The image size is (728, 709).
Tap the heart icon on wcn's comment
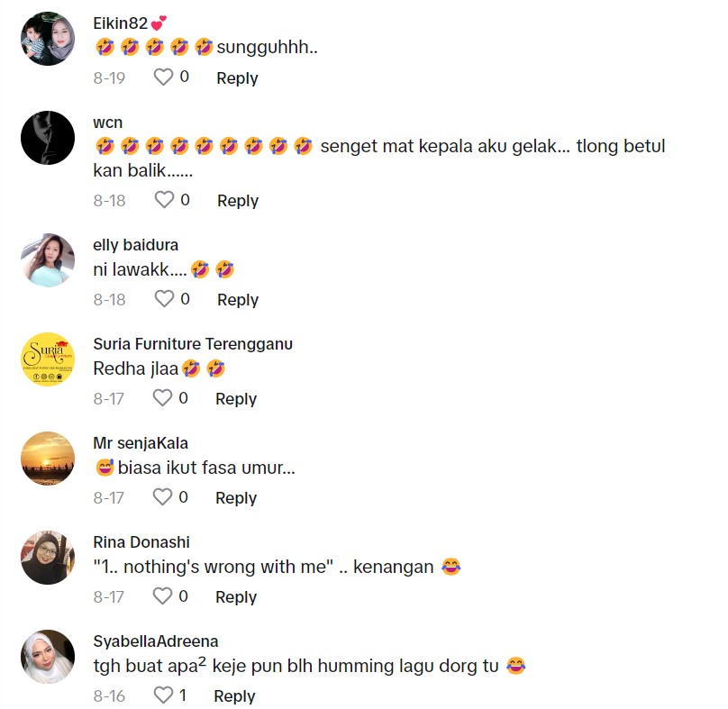coord(164,200)
